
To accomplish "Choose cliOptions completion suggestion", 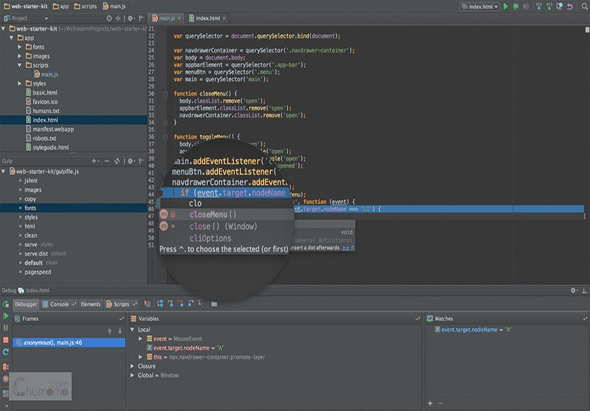I will (210, 238).
